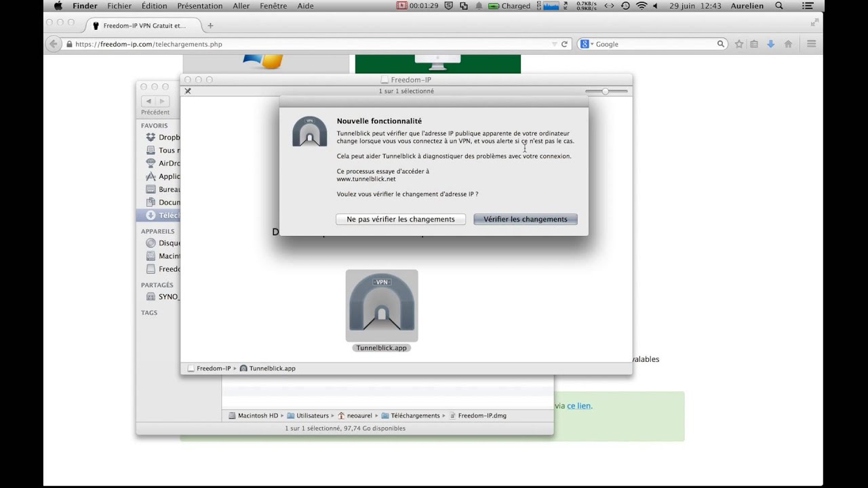Click the customize toolbar icon under Freedom-IP title
The image size is (868, 488).
(x=188, y=91)
